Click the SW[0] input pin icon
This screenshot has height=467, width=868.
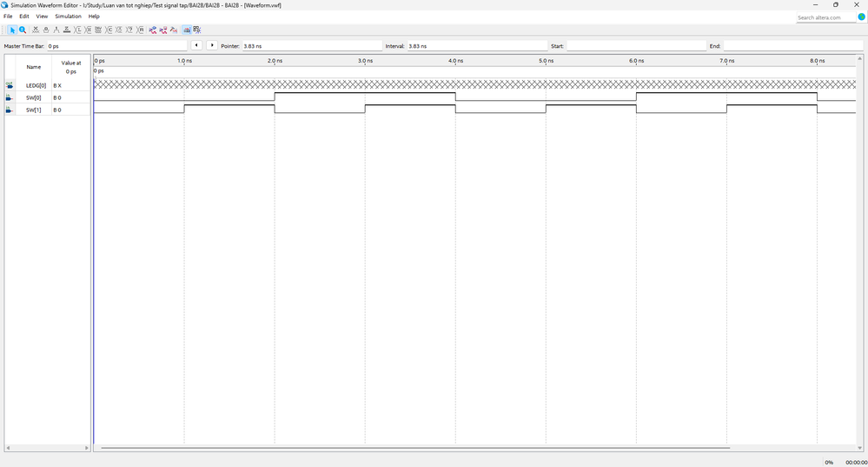pyautogui.click(x=9, y=97)
